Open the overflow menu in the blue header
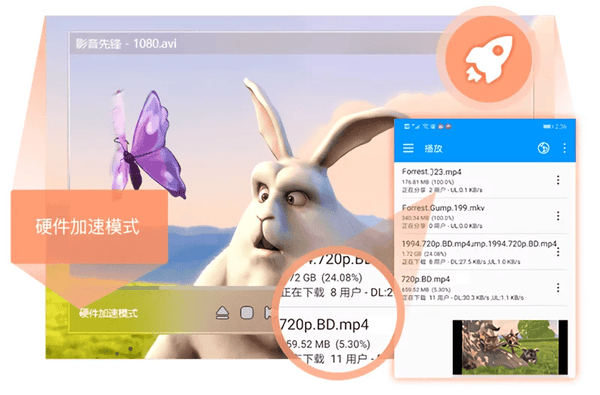This screenshot has height=395, width=600. point(564,148)
